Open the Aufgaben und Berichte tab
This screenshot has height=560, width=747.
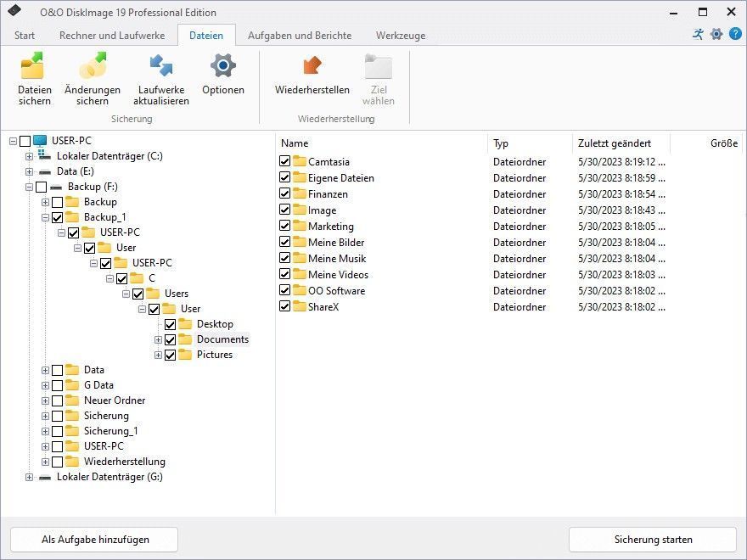tap(300, 36)
